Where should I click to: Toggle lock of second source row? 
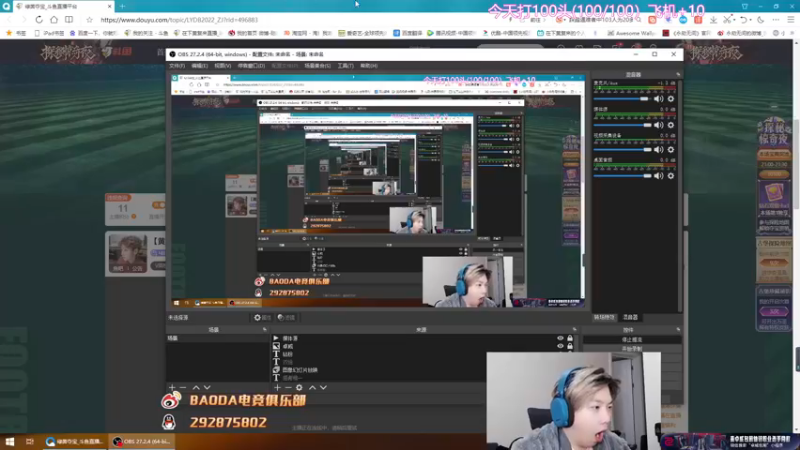tap(570, 346)
